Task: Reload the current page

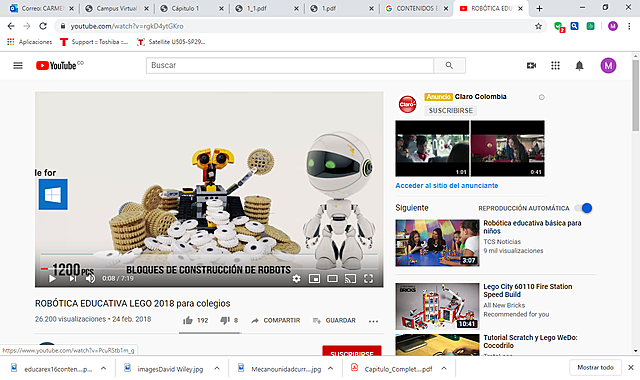Action: (43, 26)
